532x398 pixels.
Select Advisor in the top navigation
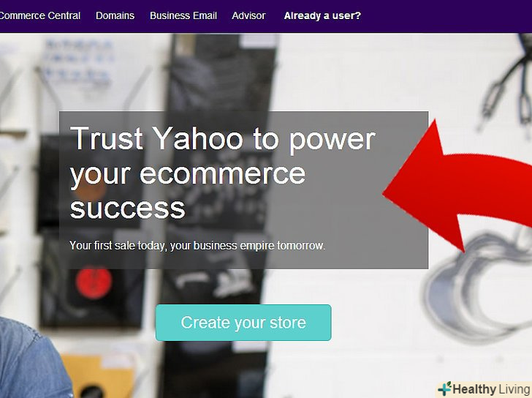click(x=248, y=15)
